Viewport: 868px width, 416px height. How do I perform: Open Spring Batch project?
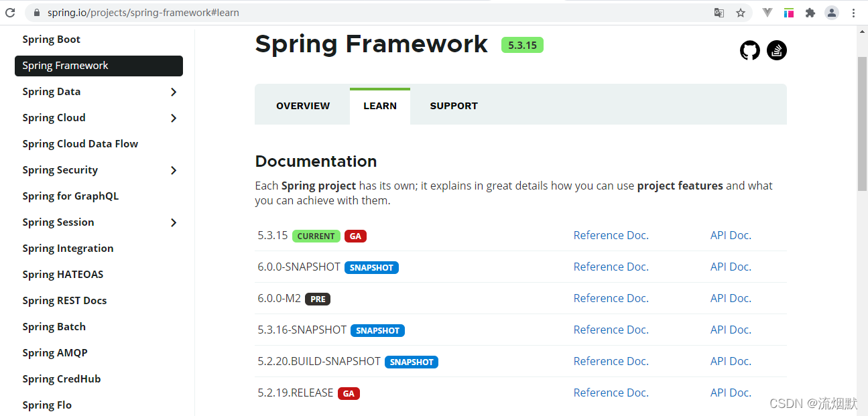pos(54,327)
